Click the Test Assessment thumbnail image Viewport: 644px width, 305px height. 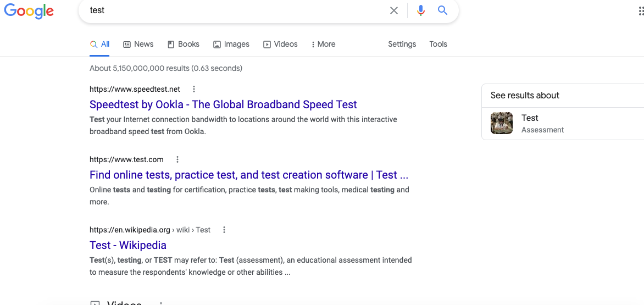click(502, 123)
